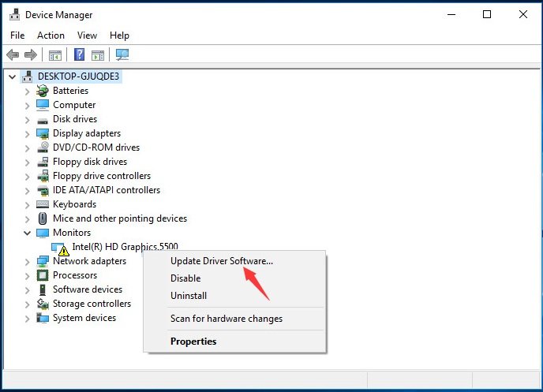Click the Mice and other pointing devices icon
543x392 pixels.
(43, 218)
